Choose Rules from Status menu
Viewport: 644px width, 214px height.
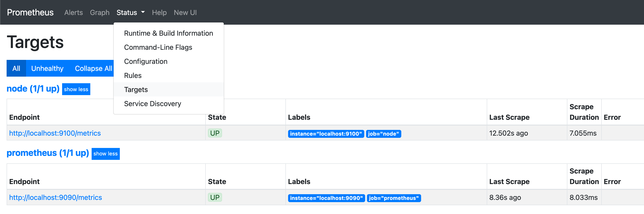168,75
